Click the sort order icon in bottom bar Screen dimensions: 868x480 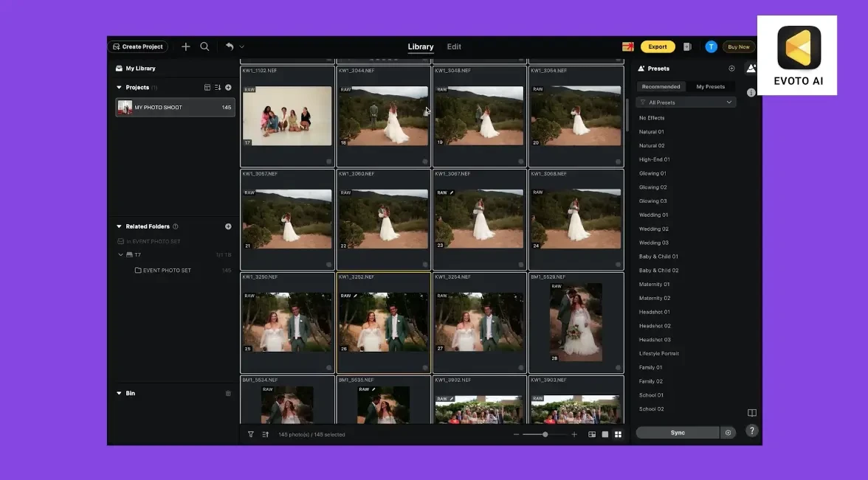click(x=266, y=434)
